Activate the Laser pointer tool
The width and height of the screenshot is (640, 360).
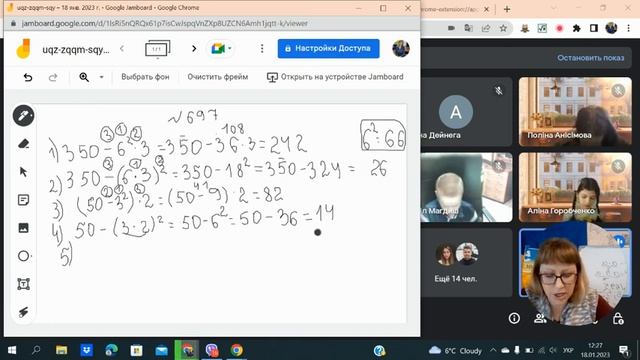pos(23,312)
